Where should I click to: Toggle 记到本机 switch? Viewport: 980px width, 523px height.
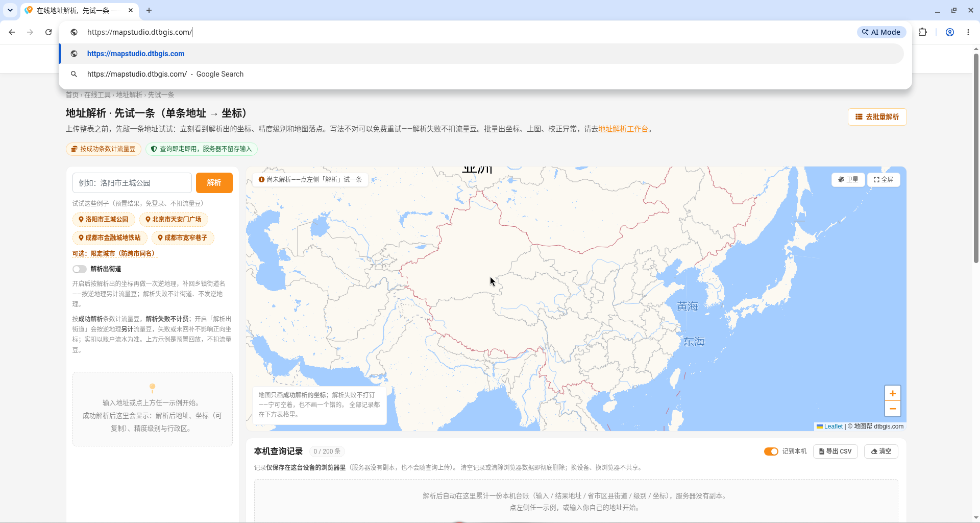[771, 451]
